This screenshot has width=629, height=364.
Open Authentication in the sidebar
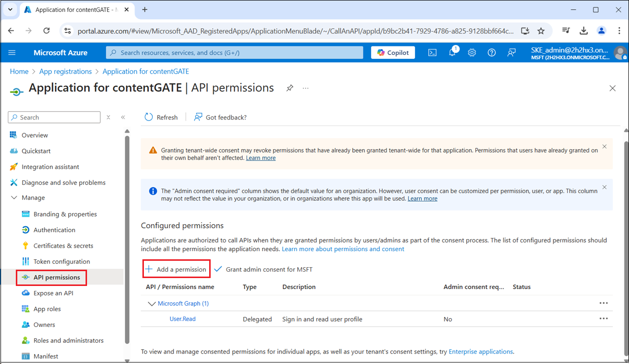point(54,230)
